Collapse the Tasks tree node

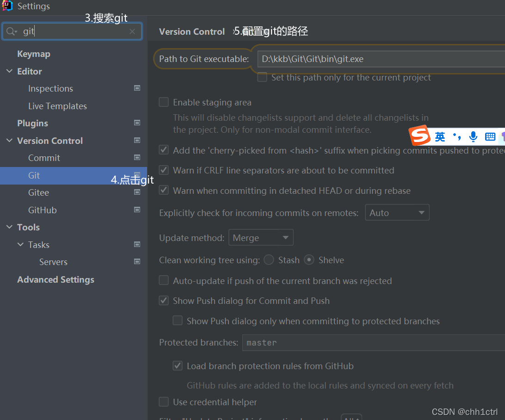coord(20,244)
